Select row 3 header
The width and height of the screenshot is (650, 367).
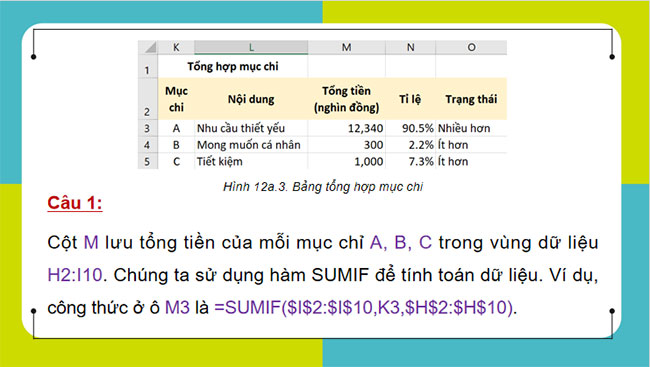pyautogui.click(x=148, y=128)
